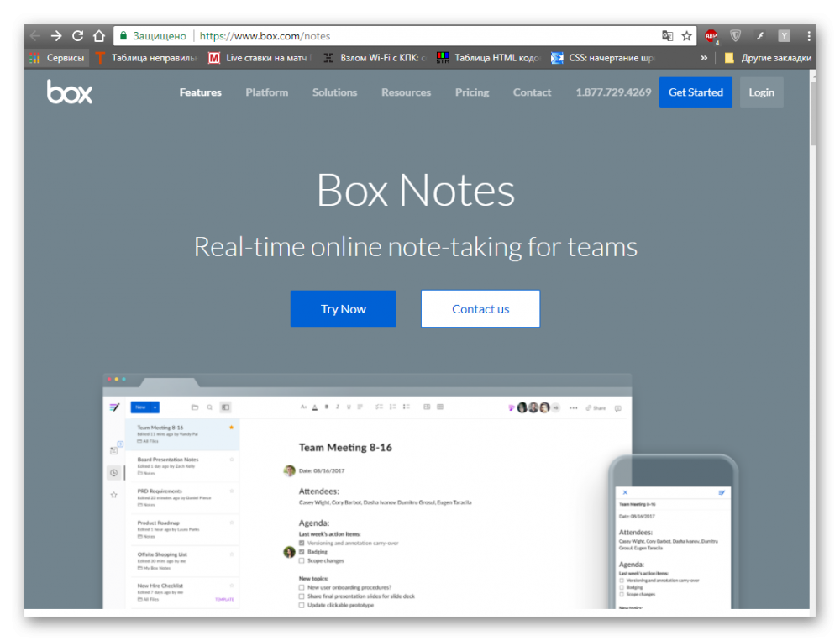Click the browser reload page icon

pos(77,36)
